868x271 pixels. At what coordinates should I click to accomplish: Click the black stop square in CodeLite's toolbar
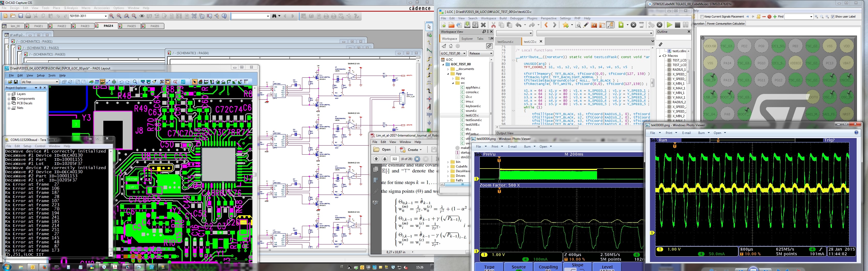click(x=677, y=25)
